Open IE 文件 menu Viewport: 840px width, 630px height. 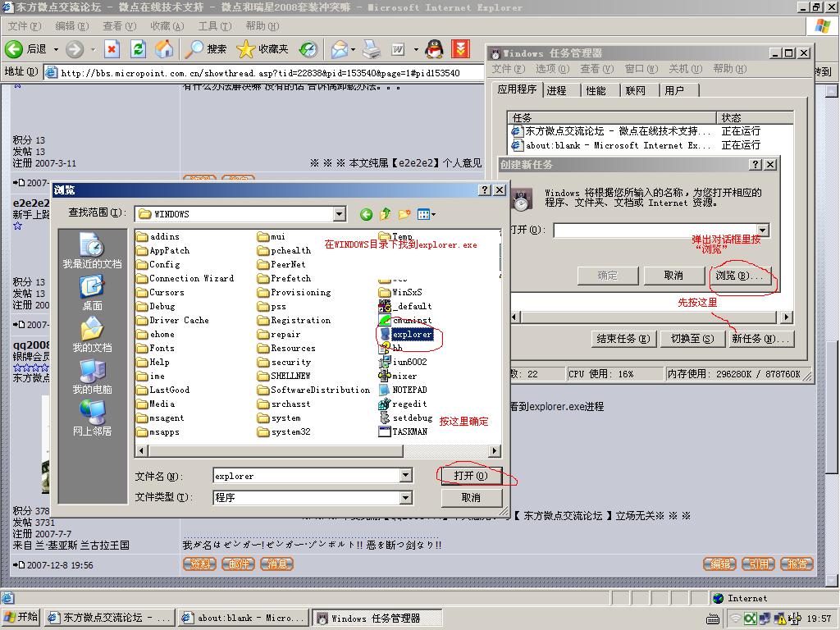pos(24,25)
